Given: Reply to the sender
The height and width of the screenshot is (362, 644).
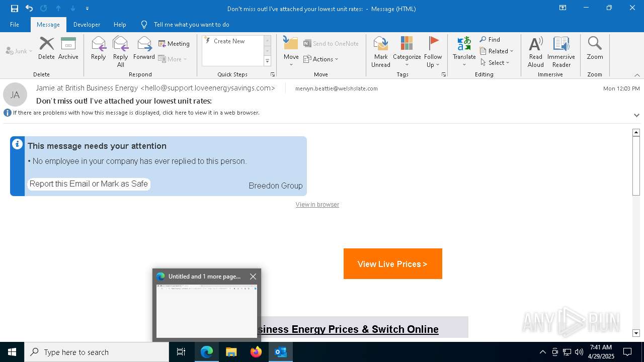Looking at the screenshot, I should pos(99,48).
